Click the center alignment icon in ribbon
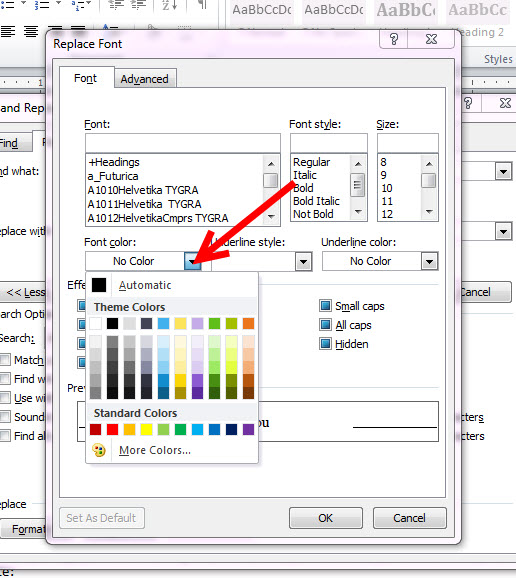 (31, 31)
